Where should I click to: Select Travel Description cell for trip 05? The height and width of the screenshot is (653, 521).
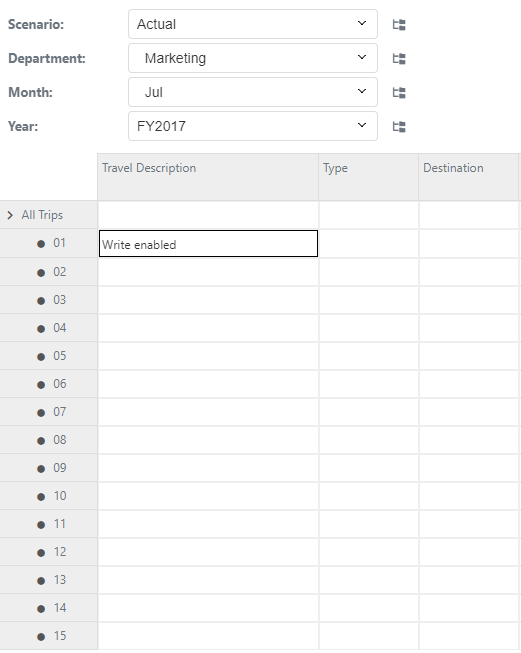tap(208, 356)
